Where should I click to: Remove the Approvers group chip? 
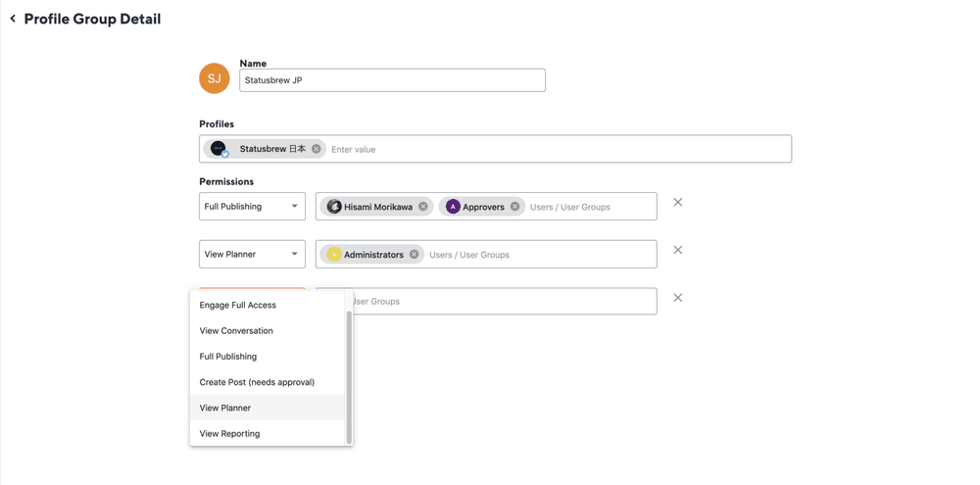point(515,207)
